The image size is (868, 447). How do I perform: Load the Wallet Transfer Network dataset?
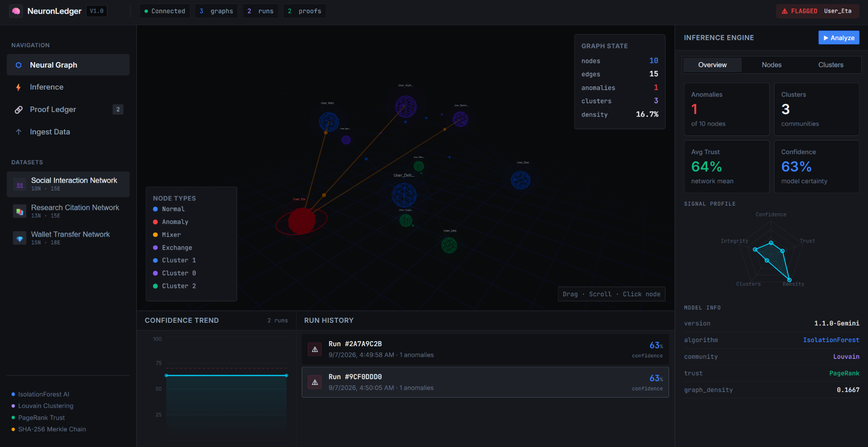(x=68, y=238)
